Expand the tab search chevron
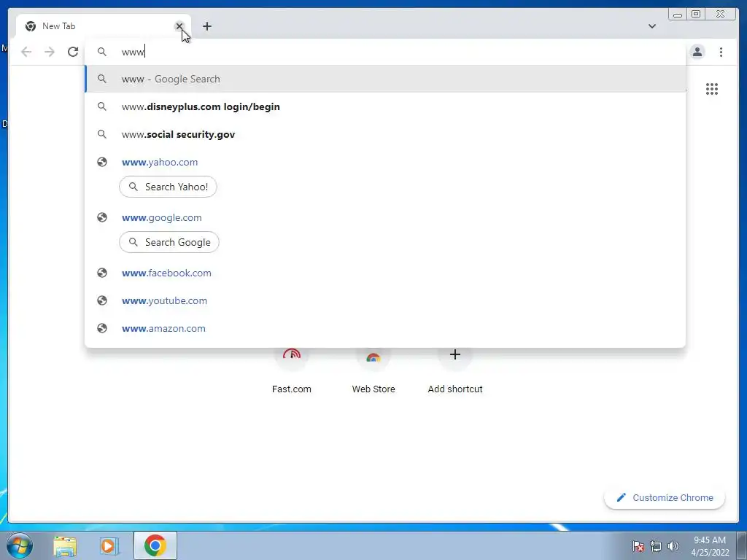This screenshot has height=560, width=747. (651, 26)
